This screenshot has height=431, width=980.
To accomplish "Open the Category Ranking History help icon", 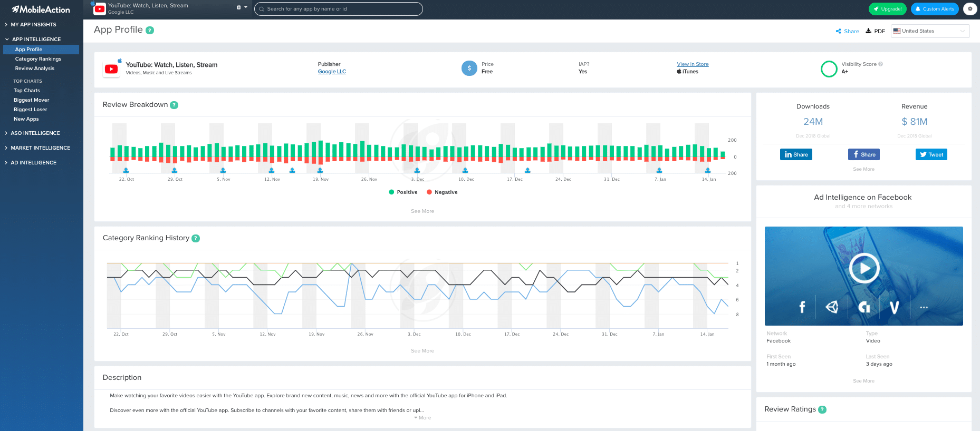I will 196,238.
